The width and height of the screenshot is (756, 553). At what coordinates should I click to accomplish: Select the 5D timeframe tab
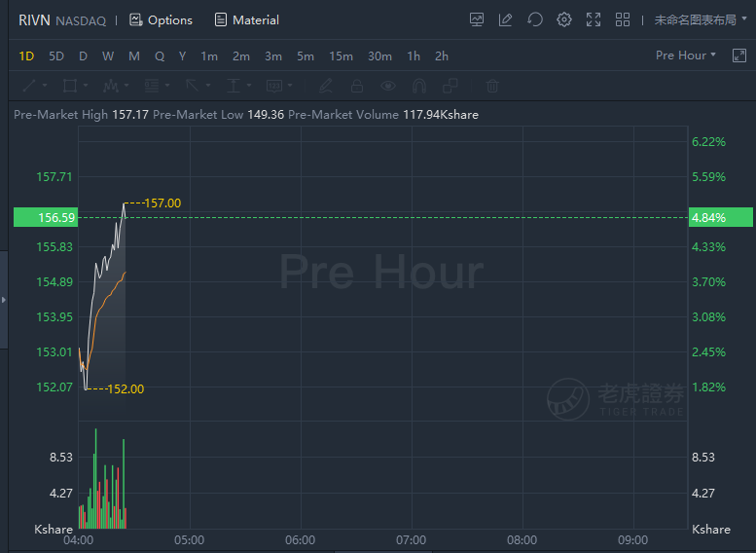56,56
